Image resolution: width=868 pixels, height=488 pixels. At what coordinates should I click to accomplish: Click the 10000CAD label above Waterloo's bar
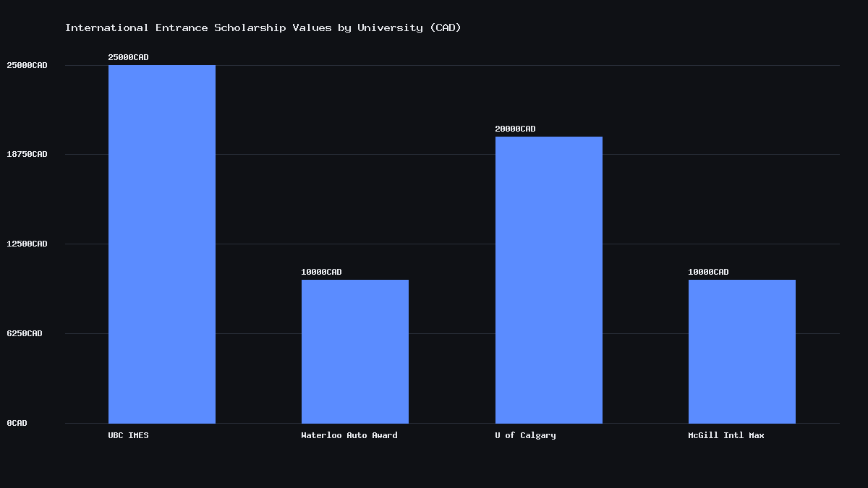[322, 272]
